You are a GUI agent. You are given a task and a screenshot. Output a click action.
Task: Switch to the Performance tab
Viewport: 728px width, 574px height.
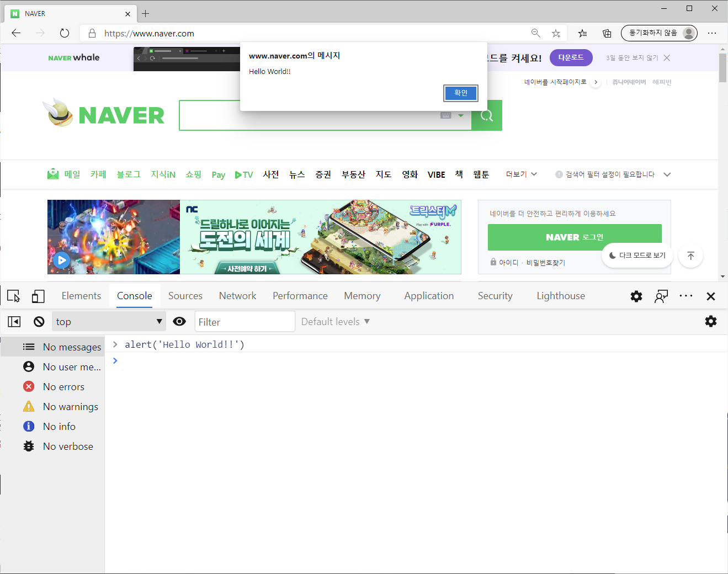pyautogui.click(x=300, y=296)
